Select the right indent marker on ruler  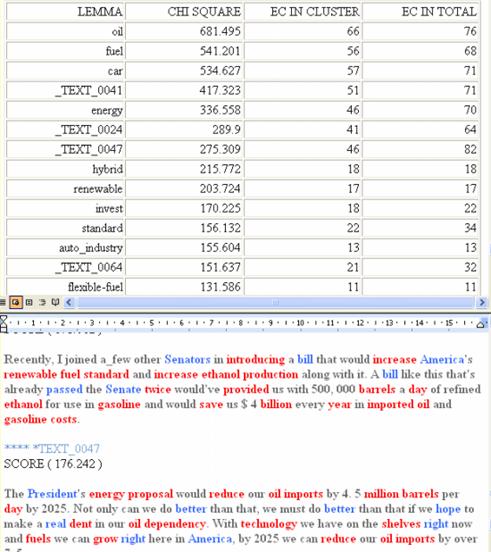[x=481, y=324]
